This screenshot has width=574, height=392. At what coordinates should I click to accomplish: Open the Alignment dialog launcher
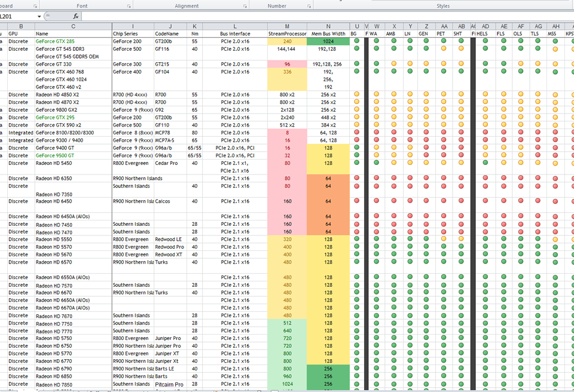(245, 6)
